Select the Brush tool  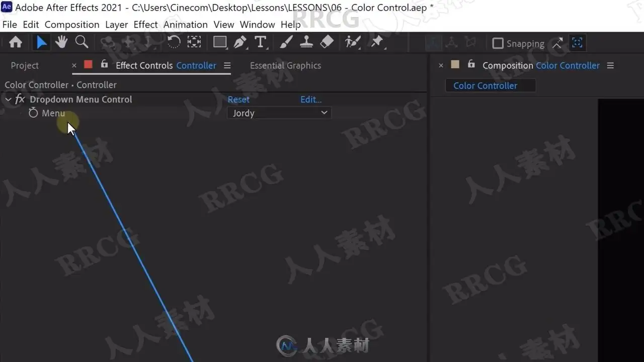coord(286,43)
